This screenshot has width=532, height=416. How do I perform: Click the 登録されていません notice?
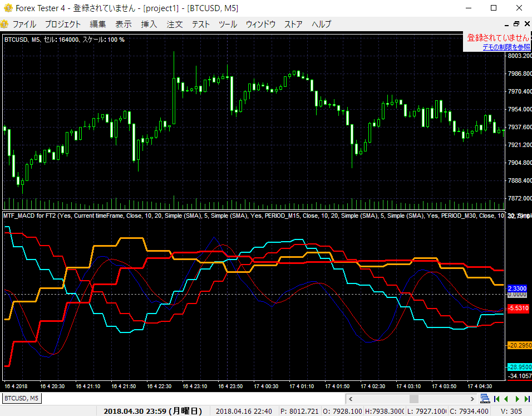click(x=497, y=38)
